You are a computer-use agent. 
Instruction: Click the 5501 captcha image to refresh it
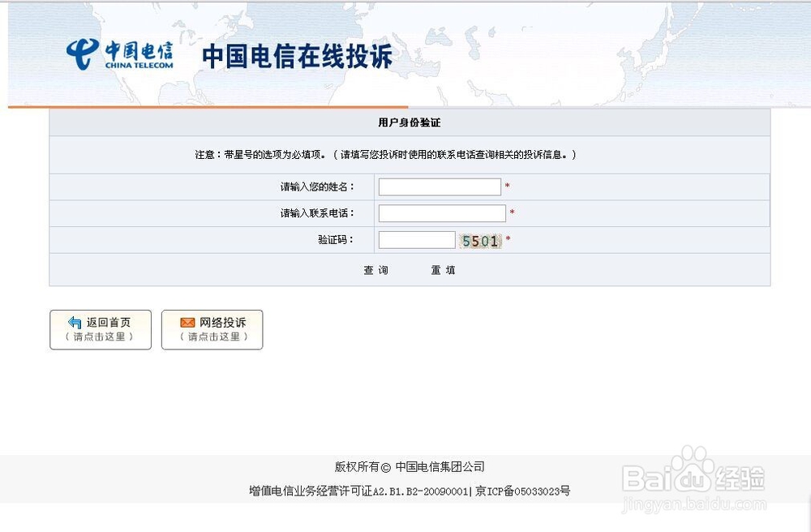(481, 239)
